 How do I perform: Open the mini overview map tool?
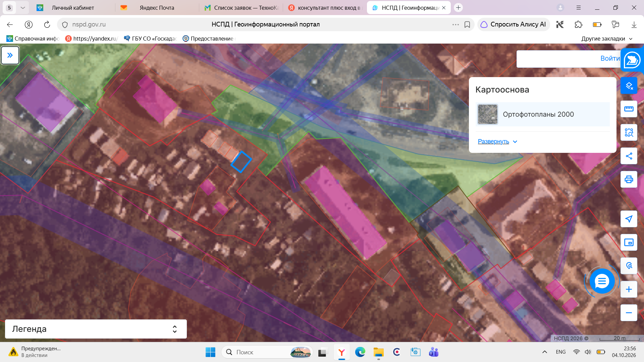coord(629,242)
